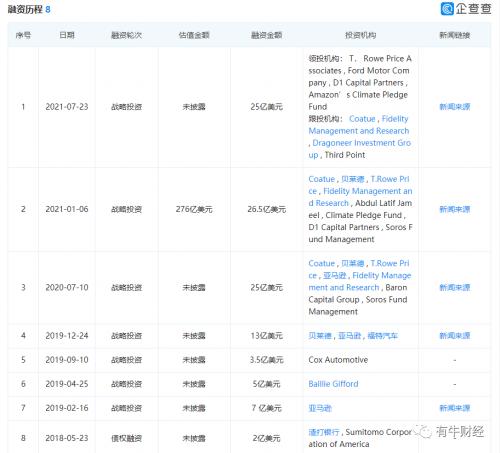Click the 融资轮次 column header
This screenshot has height=453, width=500.
126,35
